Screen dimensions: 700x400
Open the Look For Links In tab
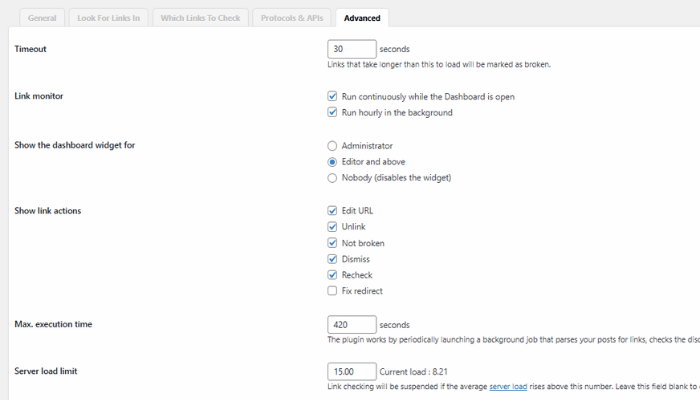tap(108, 18)
